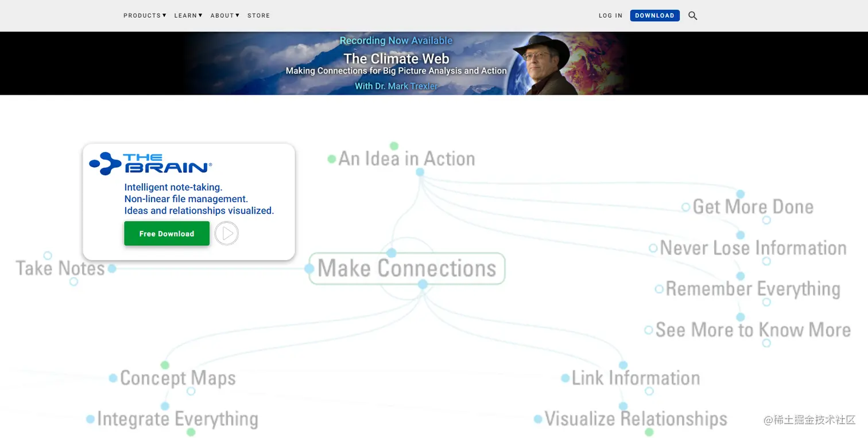The height and width of the screenshot is (438, 868).
Task: Expand the Learn dropdown menu
Action: point(188,15)
